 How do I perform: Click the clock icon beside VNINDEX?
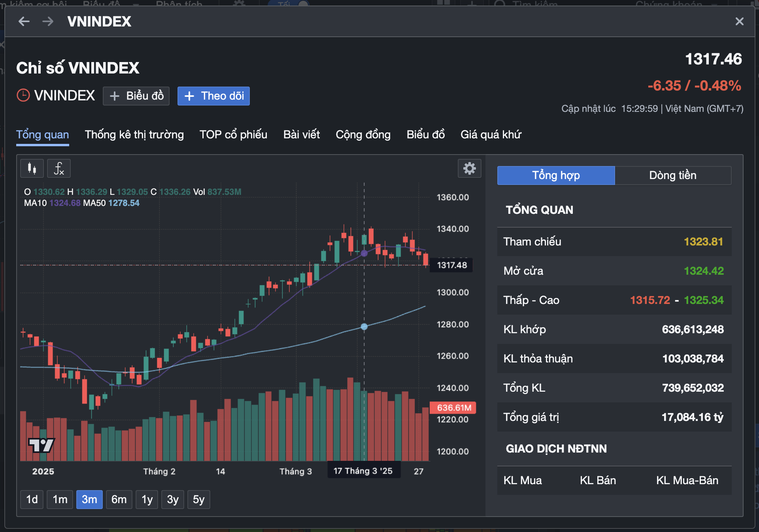[x=23, y=95]
